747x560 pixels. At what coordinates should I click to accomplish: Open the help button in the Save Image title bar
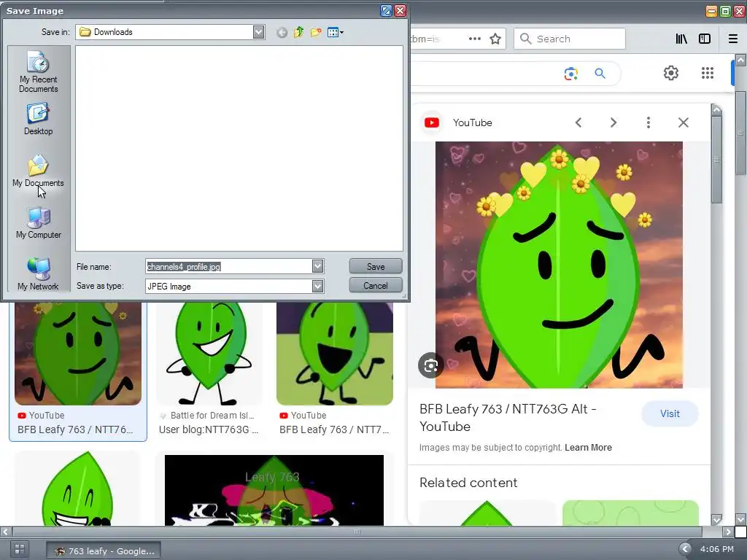pyautogui.click(x=386, y=10)
